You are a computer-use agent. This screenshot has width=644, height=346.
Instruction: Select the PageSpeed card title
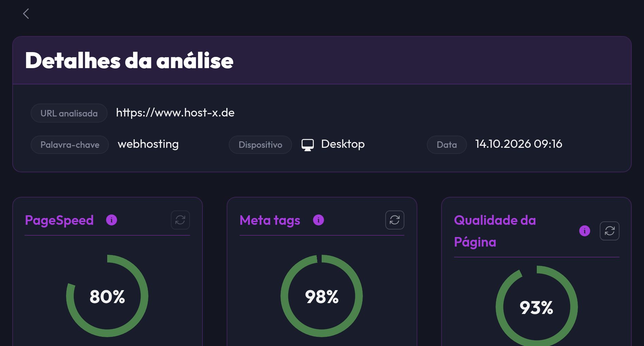click(59, 220)
